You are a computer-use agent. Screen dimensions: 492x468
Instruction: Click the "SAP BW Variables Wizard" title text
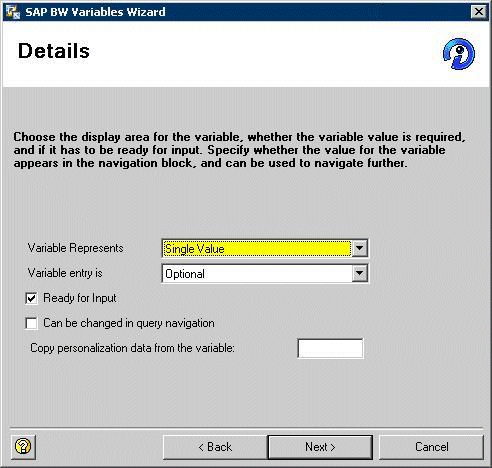pos(95,12)
